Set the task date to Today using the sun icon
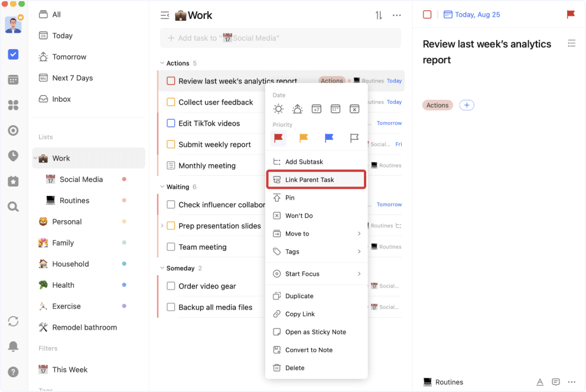The image size is (586, 392). [x=278, y=109]
